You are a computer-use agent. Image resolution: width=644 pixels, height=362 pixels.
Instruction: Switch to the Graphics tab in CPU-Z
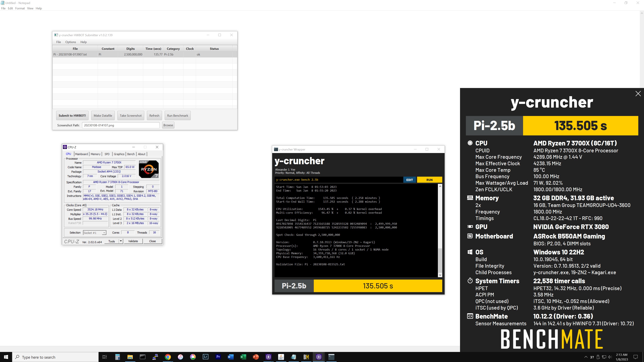tap(119, 154)
